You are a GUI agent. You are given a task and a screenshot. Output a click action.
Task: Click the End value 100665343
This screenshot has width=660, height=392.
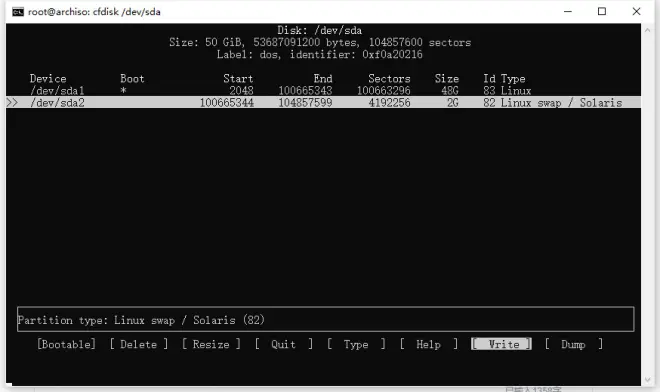(x=305, y=91)
